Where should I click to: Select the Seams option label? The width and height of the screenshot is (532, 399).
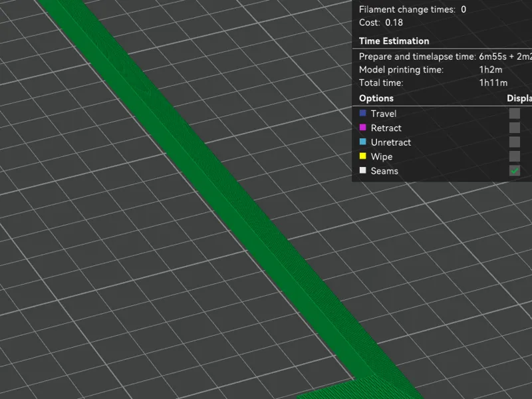[x=384, y=171]
